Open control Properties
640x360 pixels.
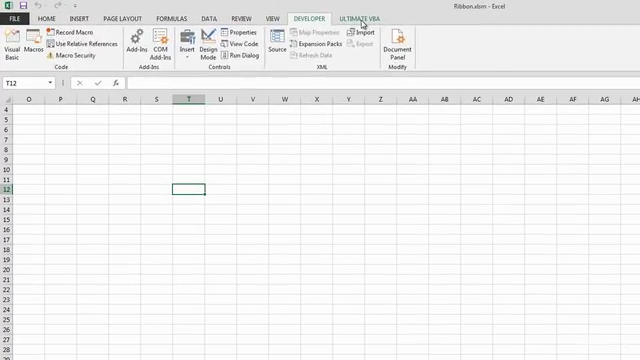pyautogui.click(x=239, y=32)
